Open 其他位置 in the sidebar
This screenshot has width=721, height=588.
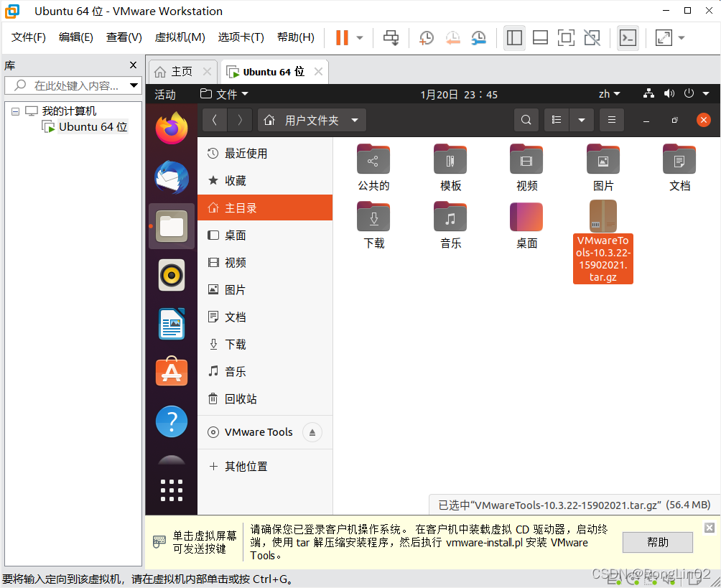tap(265, 467)
